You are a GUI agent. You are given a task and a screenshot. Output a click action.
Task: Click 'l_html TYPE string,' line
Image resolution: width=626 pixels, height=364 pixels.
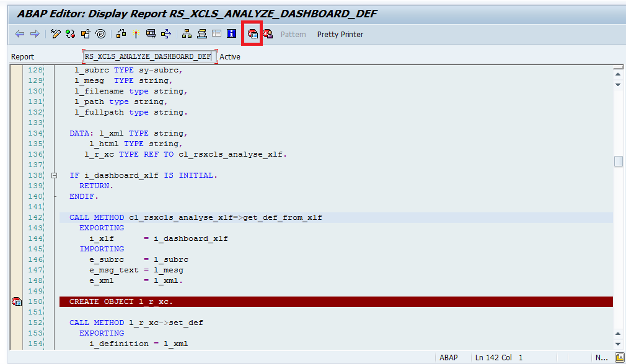(136, 144)
